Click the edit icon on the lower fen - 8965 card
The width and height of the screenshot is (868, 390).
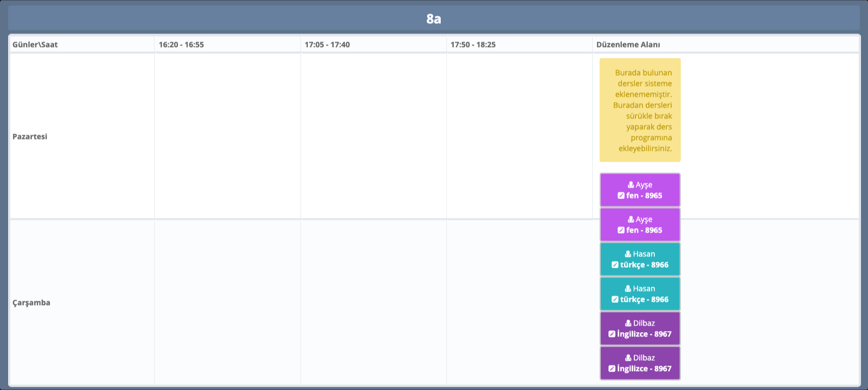click(621, 230)
